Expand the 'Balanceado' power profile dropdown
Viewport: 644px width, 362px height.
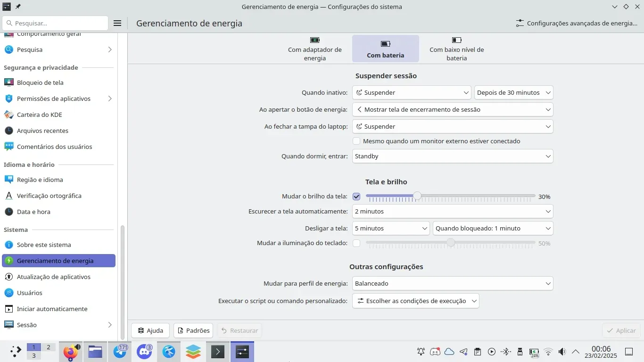(x=452, y=284)
